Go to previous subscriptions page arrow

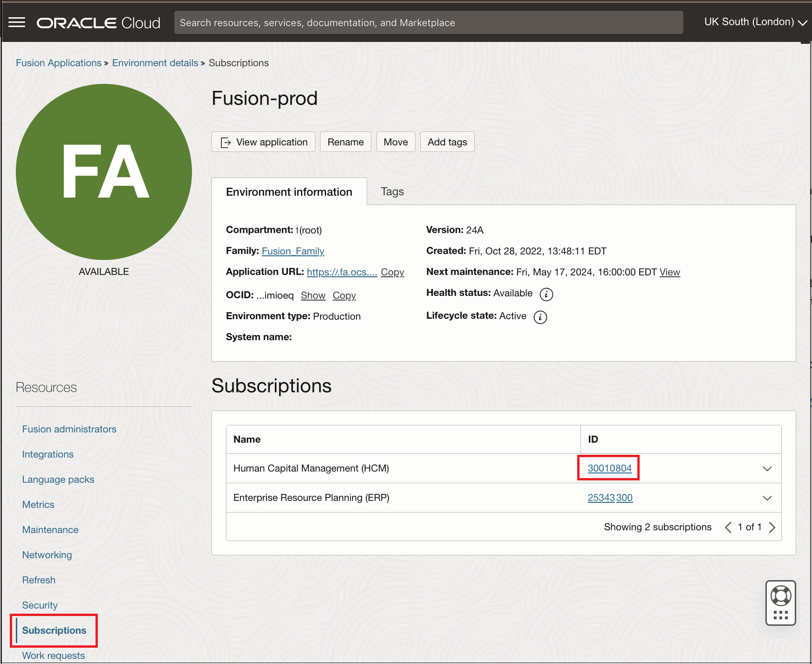[x=728, y=527]
